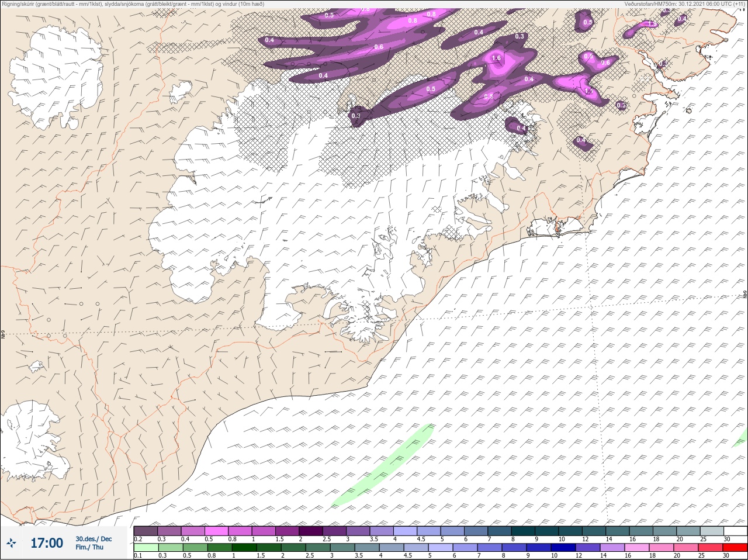
Task: Click the pale green 0.1 swatch in the lower scale
Action: [146, 548]
